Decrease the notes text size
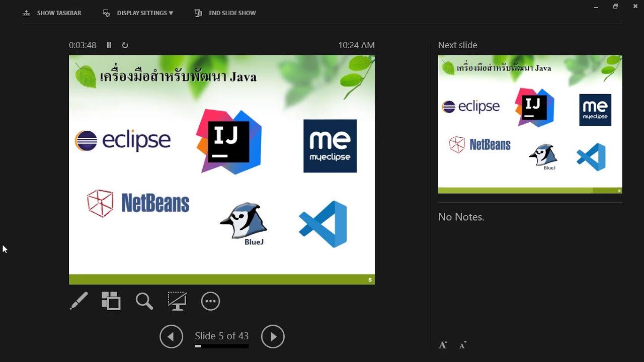Viewport: 644px width, 362px height. (x=463, y=345)
